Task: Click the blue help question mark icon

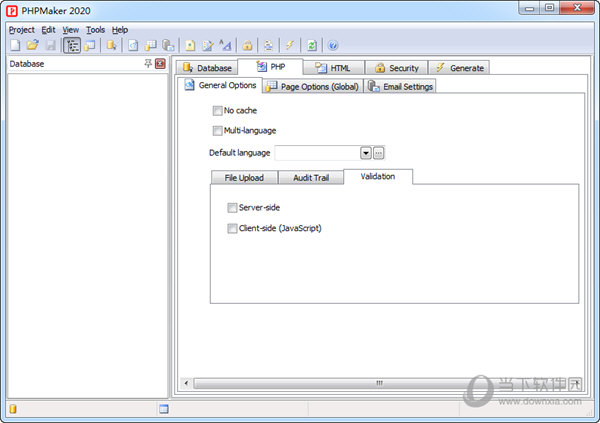Action: (x=333, y=46)
